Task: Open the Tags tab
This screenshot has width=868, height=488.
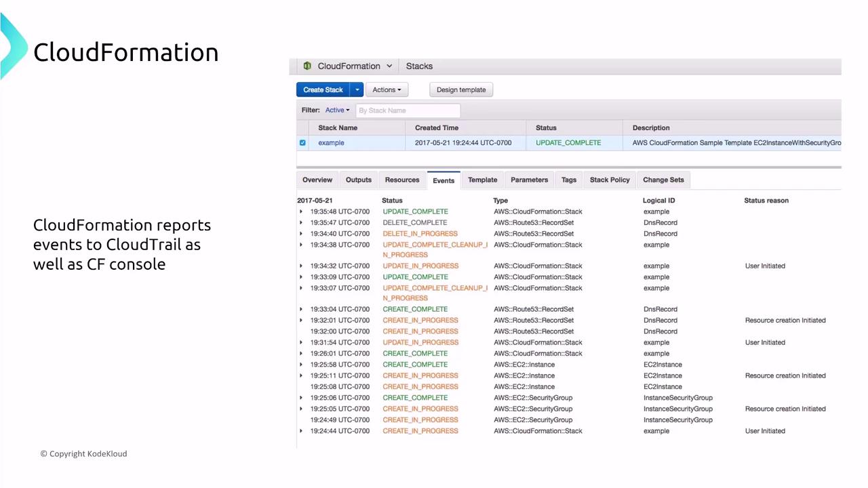Action: pos(569,180)
